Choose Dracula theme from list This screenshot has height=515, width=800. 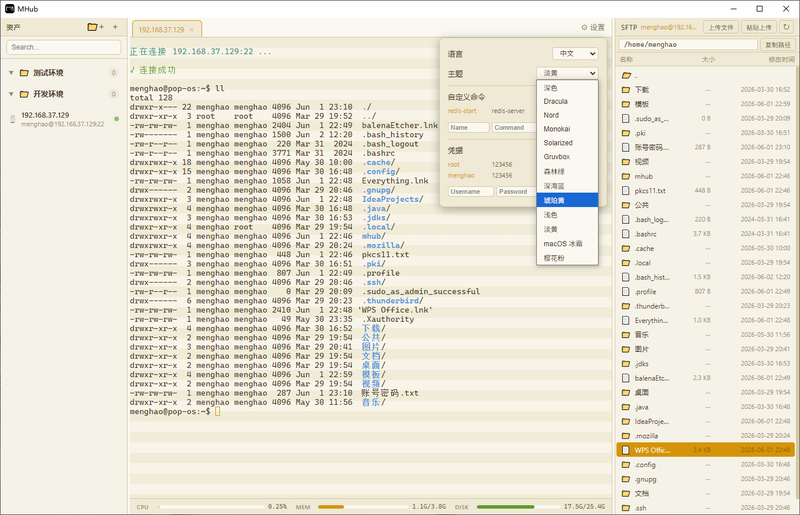pyautogui.click(x=567, y=102)
